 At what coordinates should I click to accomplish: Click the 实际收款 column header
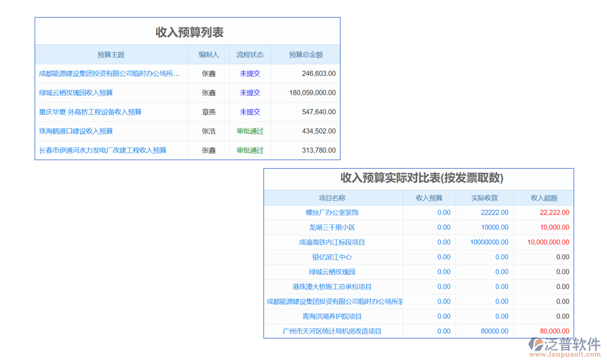[484, 198]
